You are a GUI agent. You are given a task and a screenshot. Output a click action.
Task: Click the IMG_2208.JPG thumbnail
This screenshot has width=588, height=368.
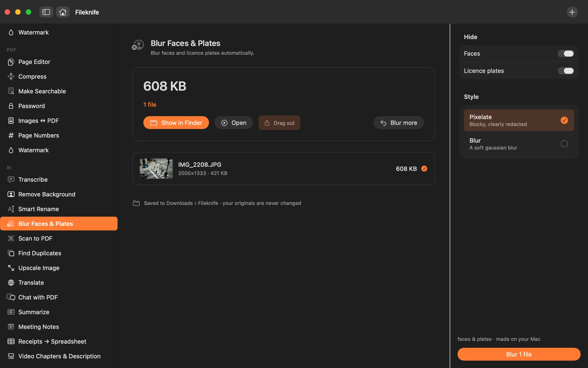(156, 169)
